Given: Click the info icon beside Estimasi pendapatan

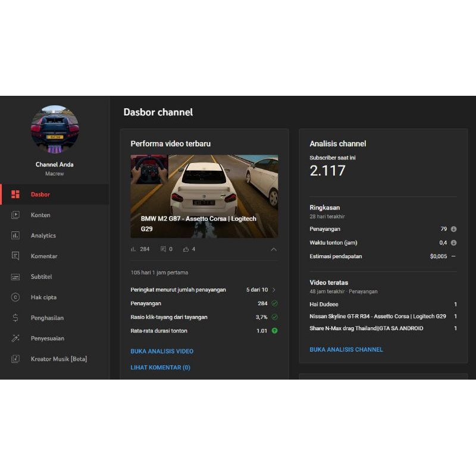Looking at the screenshot, I should pyautogui.click(x=453, y=256).
